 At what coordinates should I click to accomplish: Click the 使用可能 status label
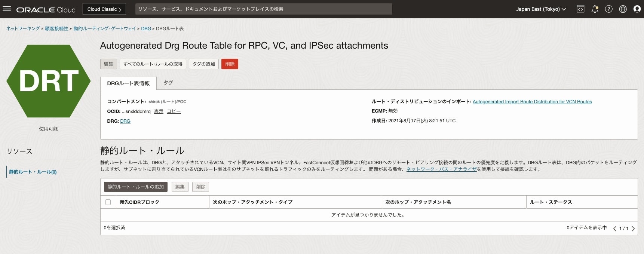[x=49, y=129]
